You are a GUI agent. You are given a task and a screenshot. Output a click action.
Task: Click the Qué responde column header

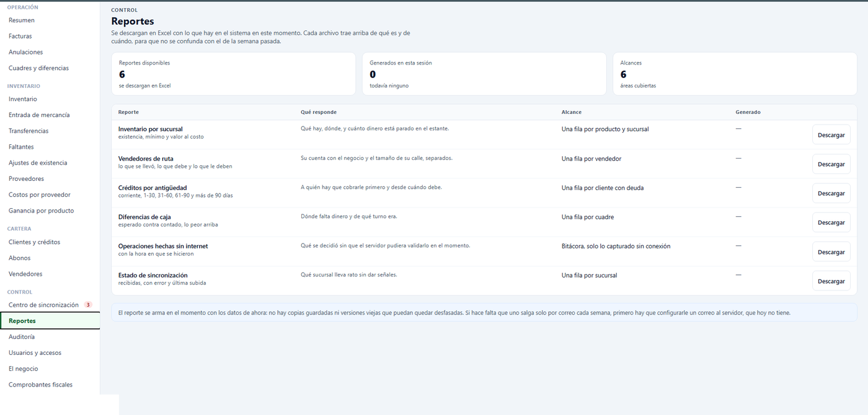(319, 112)
